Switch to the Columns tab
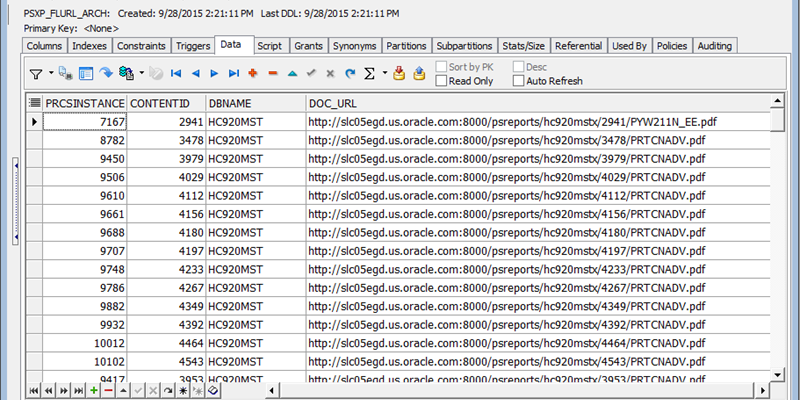The width and height of the screenshot is (800, 400). (x=44, y=46)
